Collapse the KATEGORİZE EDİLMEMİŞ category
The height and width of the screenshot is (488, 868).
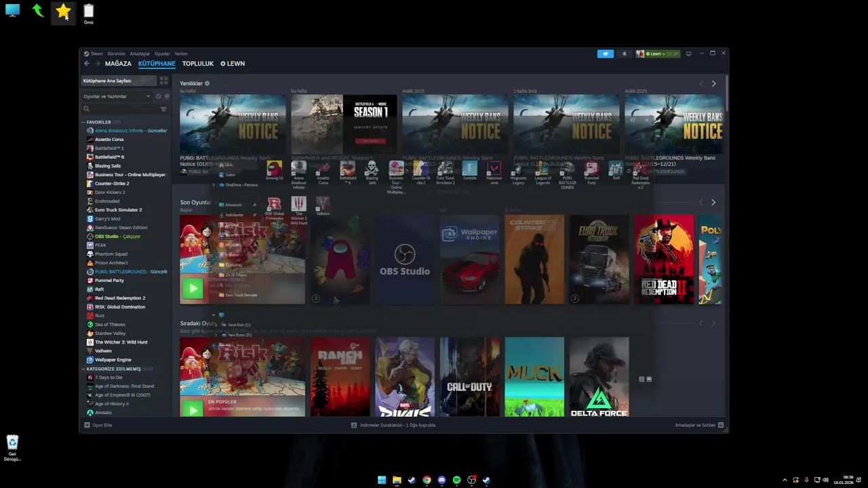coord(83,369)
